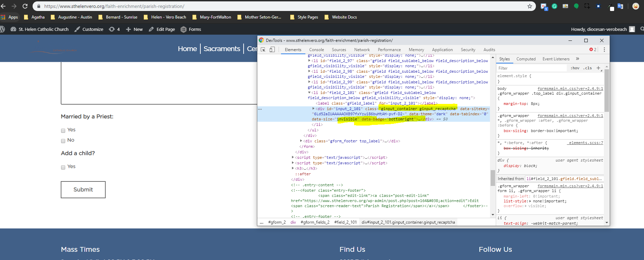Check Yes under Married by a Priest
Viewport: 644px width, 260px height.
click(63, 130)
